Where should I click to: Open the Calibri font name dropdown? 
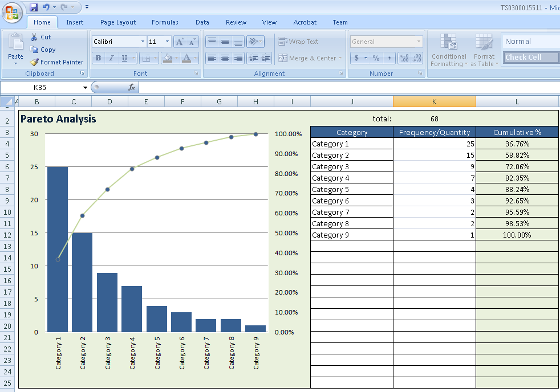[x=143, y=42]
